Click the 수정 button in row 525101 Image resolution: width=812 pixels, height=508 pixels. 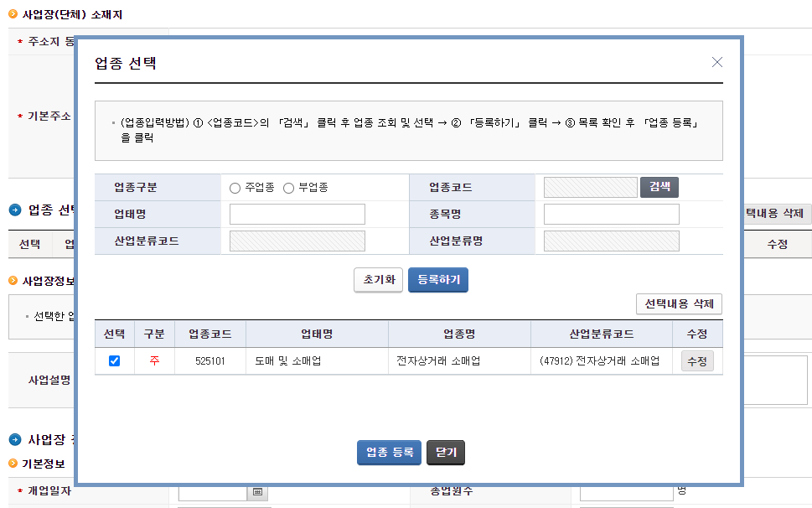tap(697, 361)
